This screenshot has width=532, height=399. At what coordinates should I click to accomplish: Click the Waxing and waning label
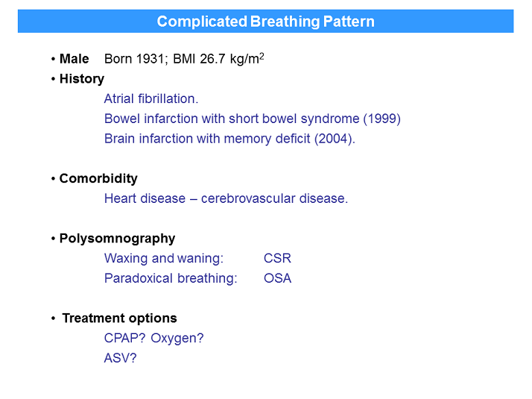point(164,259)
